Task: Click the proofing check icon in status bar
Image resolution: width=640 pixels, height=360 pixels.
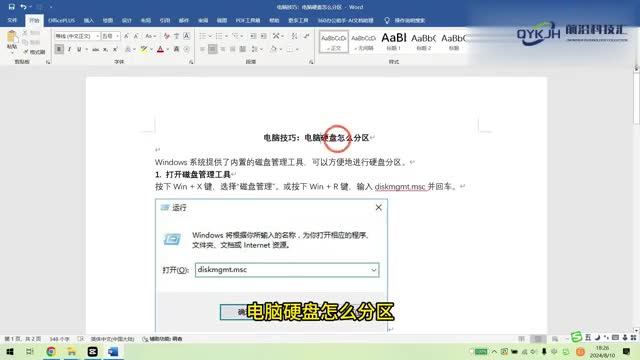Action: click(80, 339)
